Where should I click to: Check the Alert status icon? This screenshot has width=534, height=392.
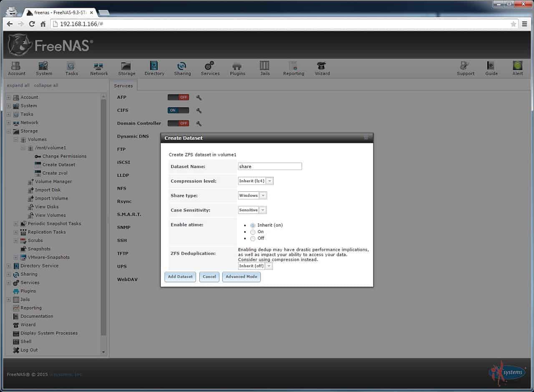point(518,68)
